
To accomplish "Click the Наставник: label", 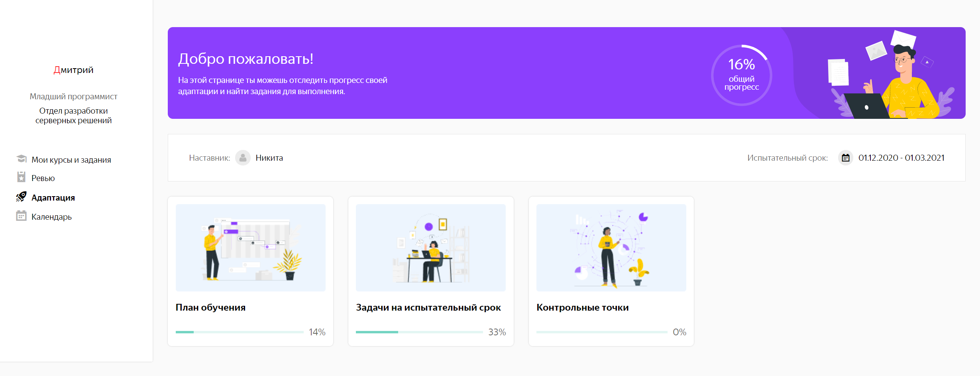I will [x=209, y=158].
